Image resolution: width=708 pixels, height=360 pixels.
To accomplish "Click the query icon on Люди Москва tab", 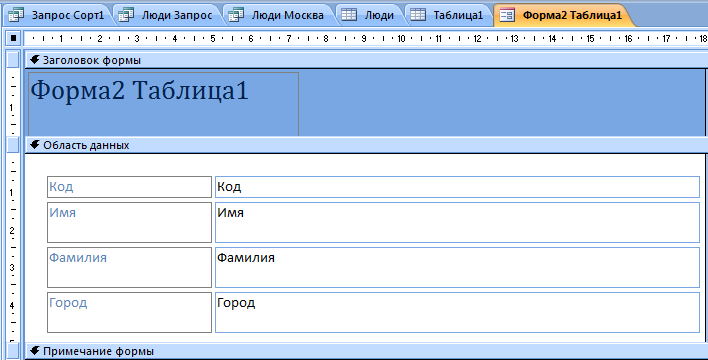I will (236, 15).
